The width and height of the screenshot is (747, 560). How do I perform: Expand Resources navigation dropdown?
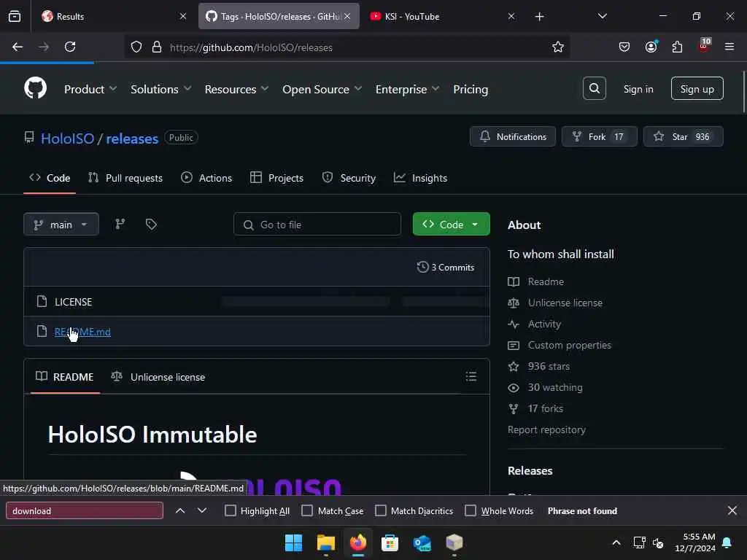pos(237,89)
